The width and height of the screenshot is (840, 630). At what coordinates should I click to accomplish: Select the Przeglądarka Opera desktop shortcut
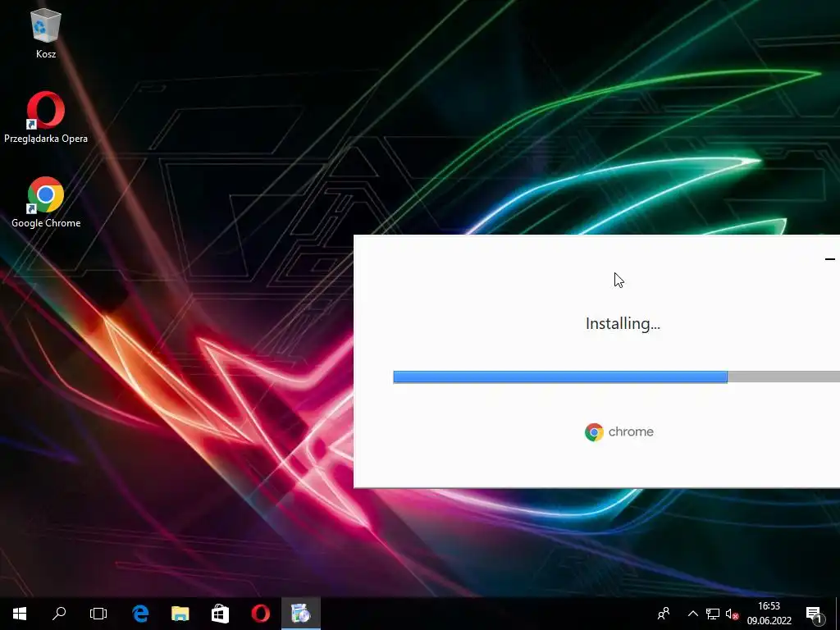point(46,118)
